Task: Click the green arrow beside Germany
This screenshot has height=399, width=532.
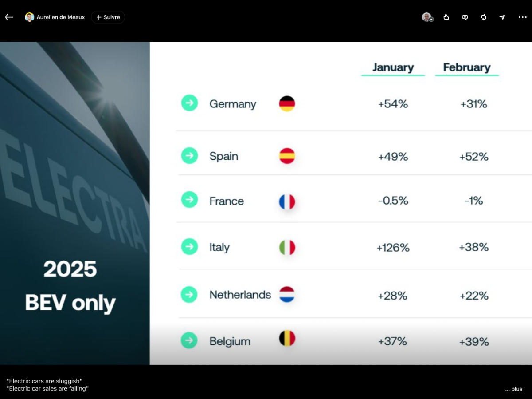Action: click(x=189, y=103)
